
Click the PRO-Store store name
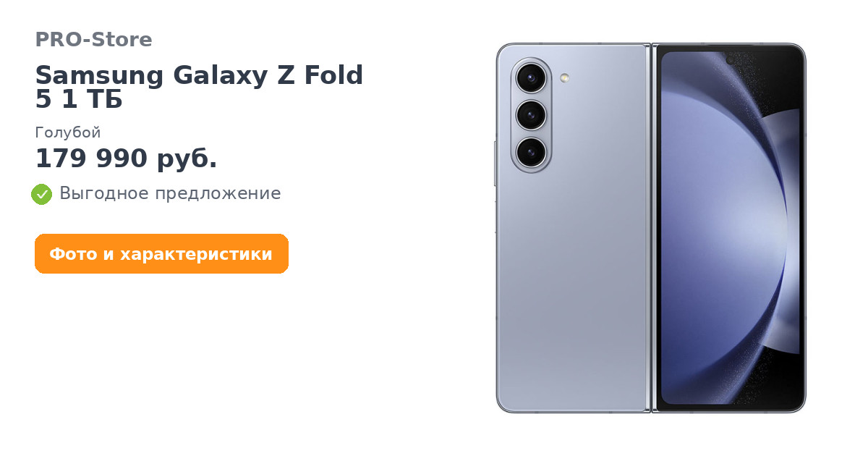click(x=93, y=40)
